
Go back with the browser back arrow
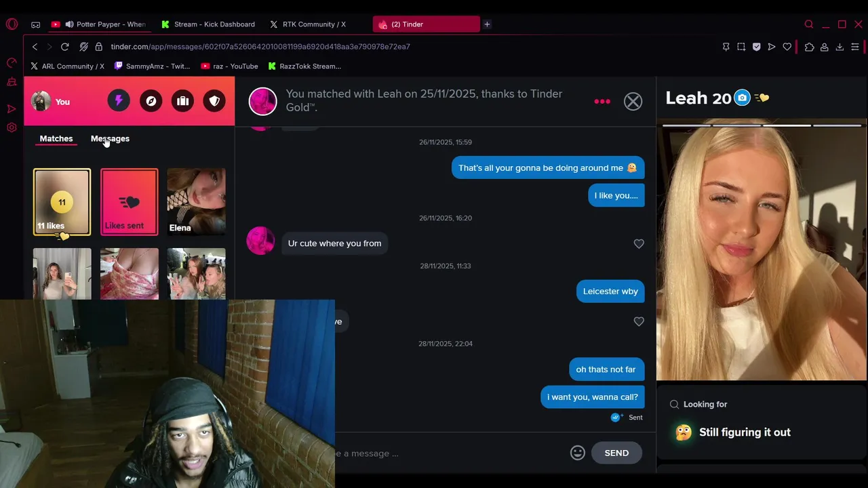35,47
